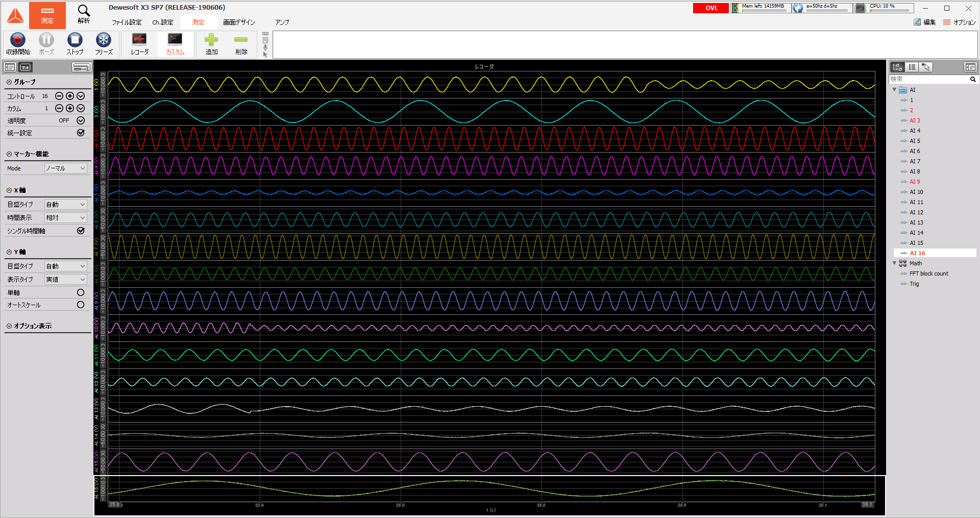
Task: Click the 7.4 digital display icon
Action: [x=26, y=67]
